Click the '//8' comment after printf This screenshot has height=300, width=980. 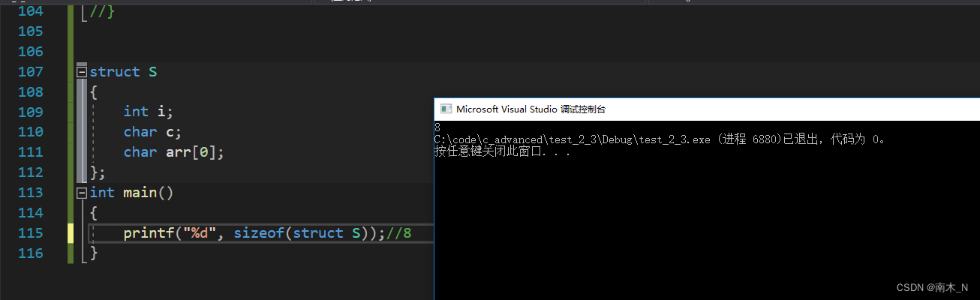pyautogui.click(x=399, y=233)
